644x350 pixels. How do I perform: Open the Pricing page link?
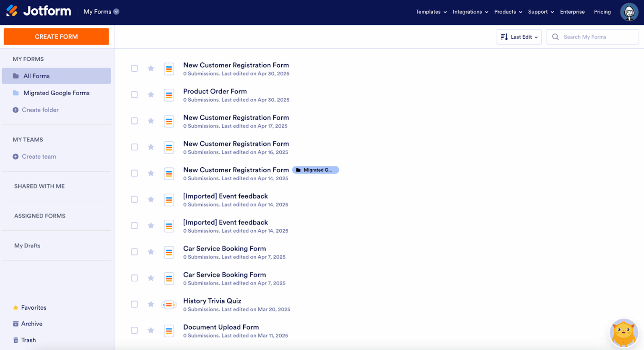(x=602, y=12)
